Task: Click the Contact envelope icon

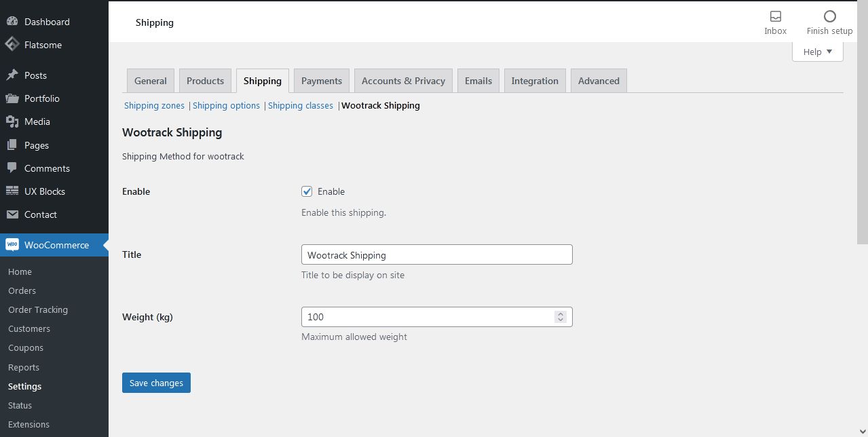Action: click(12, 214)
